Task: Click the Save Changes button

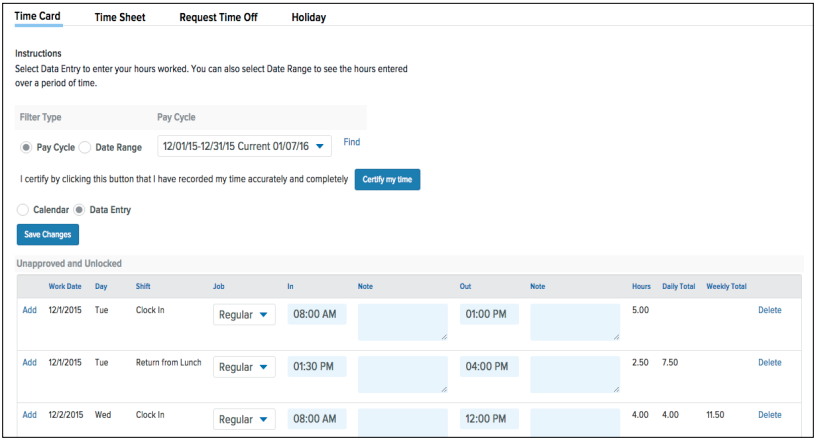Action: click(x=48, y=235)
